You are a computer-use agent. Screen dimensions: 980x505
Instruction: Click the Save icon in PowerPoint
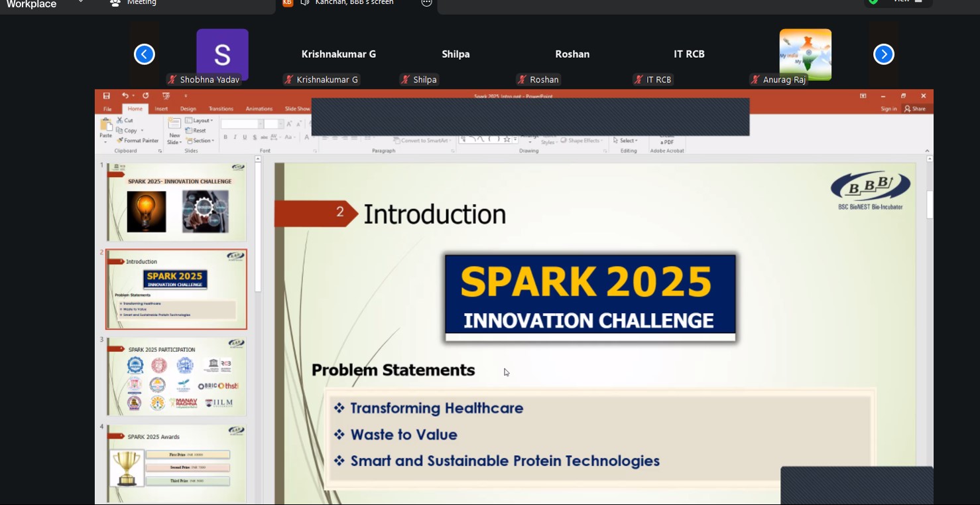(107, 96)
